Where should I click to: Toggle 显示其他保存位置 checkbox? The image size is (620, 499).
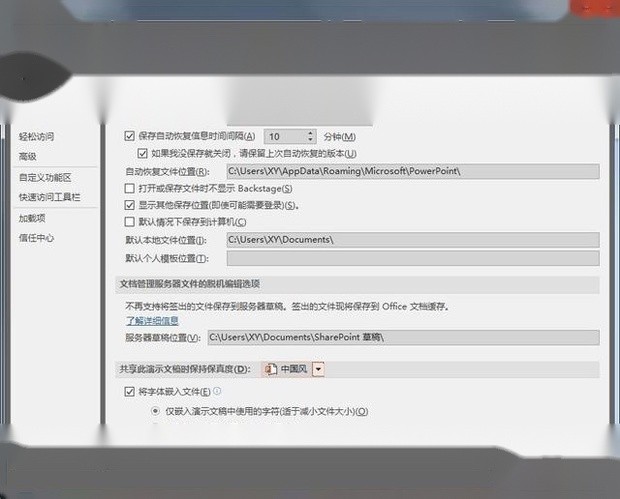(x=129, y=205)
